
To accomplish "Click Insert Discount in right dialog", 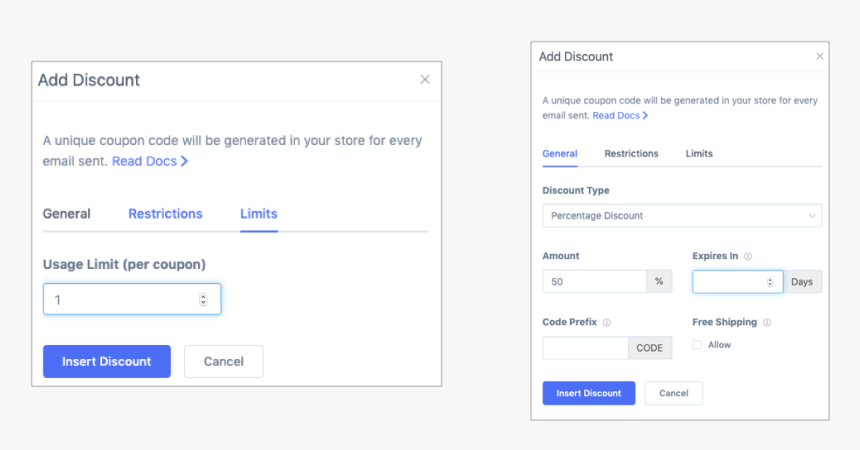I will pos(588,393).
